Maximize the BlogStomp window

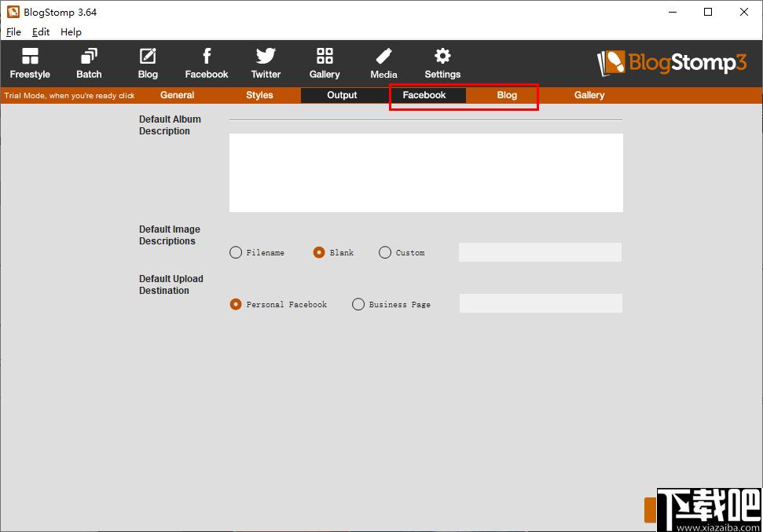pyautogui.click(x=708, y=12)
